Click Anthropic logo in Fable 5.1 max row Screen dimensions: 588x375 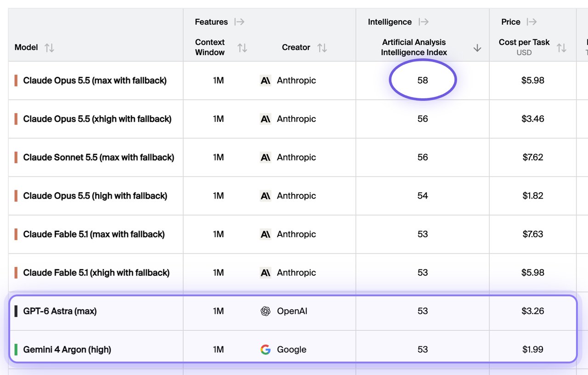point(266,234)
